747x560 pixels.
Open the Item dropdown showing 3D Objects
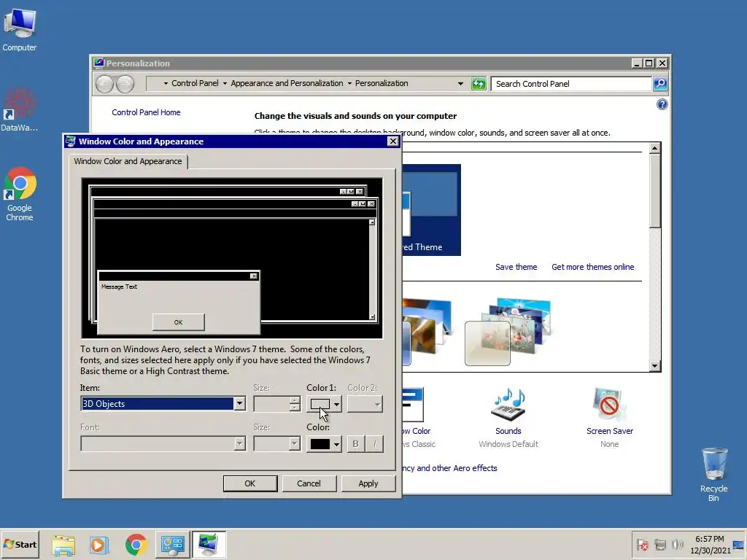click(163, 404)
